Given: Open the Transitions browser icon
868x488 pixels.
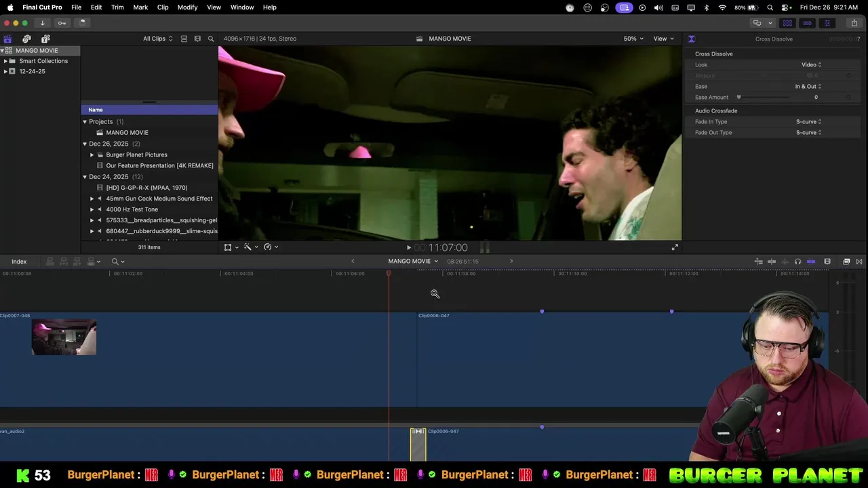Looking at the screenshot, I should tap(859, 262).
